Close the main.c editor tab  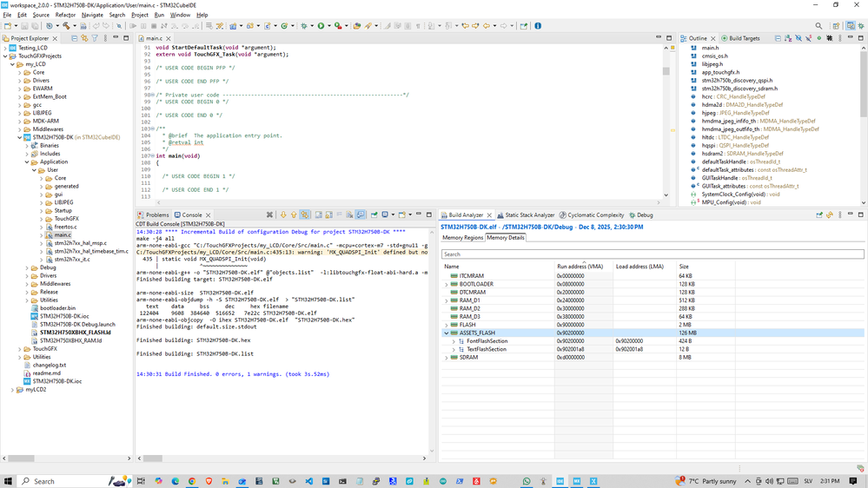pyautogui.click(x=166, y=39)
